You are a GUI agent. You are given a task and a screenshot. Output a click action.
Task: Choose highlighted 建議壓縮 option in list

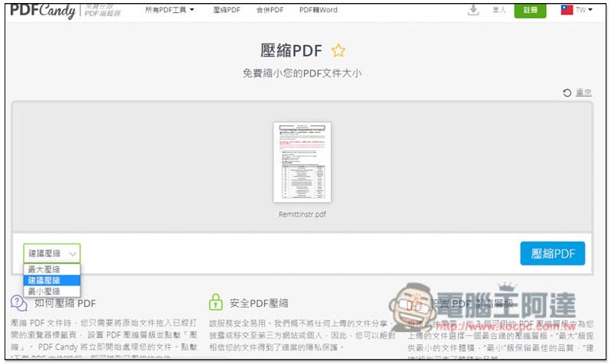click(44, 280)
